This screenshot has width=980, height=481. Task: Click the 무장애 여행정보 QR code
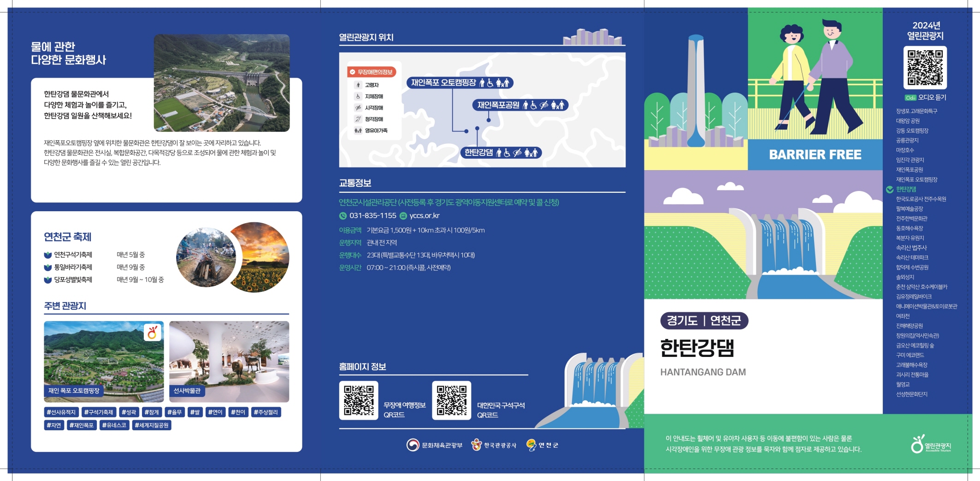coord(359,400)
